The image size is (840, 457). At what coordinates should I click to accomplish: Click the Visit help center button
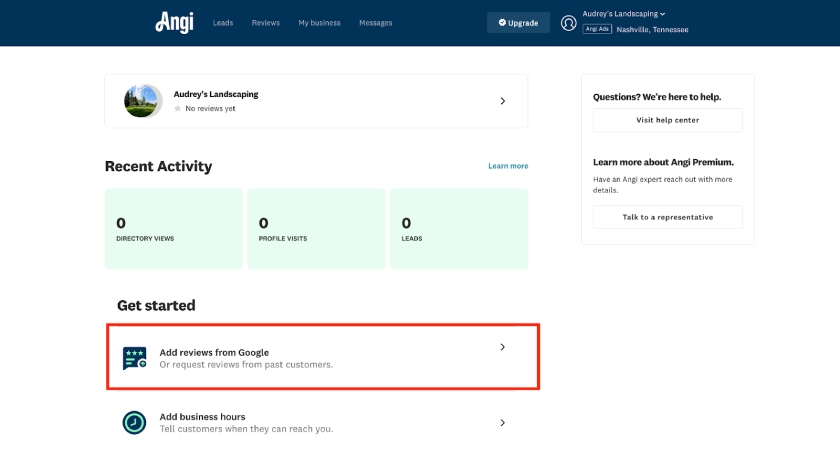pyautogui.click(x=668, y=120)
